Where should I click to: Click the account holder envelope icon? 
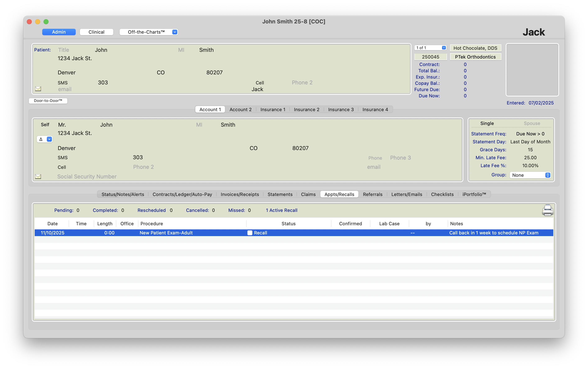38,176
